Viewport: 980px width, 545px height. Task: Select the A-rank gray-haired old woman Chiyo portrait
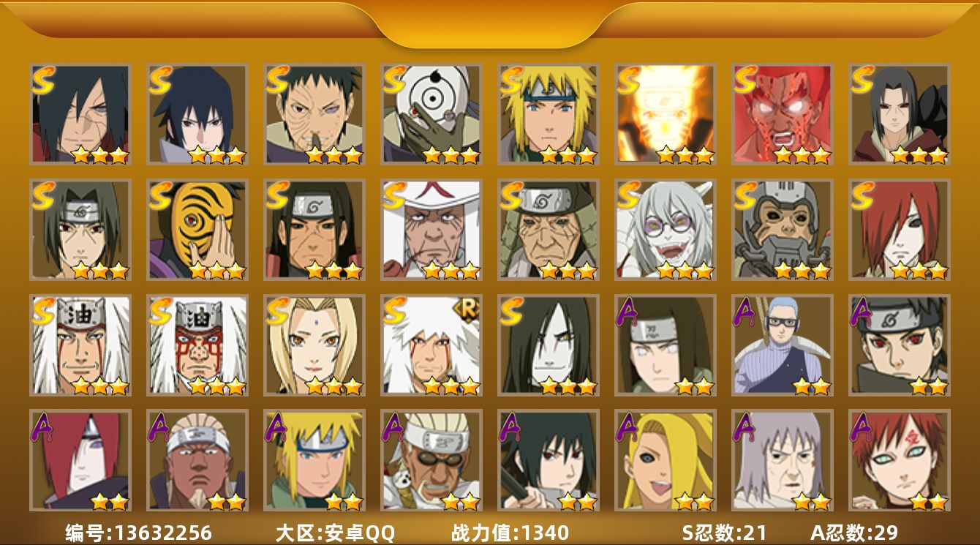click(x=783, y=460)
